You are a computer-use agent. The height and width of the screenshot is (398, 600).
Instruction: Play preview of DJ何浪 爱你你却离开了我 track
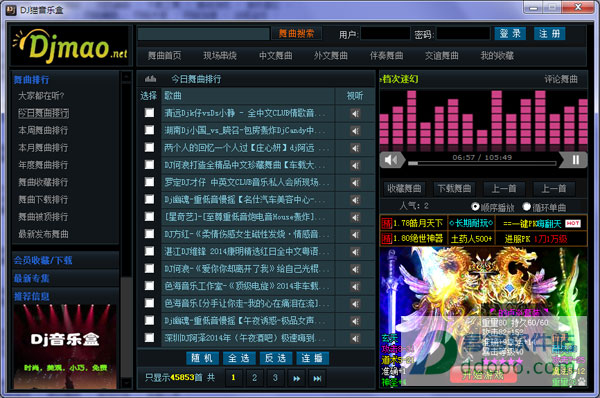(355, 269)
